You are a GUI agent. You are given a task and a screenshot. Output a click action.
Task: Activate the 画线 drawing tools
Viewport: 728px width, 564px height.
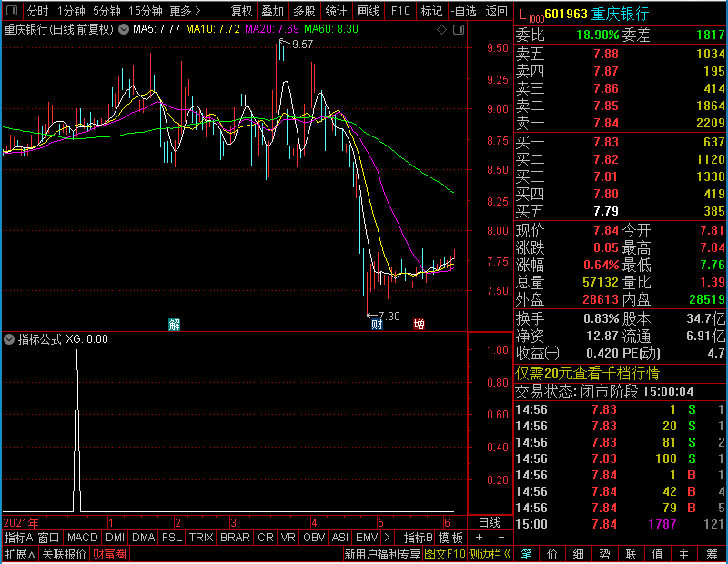pos(368,11)
